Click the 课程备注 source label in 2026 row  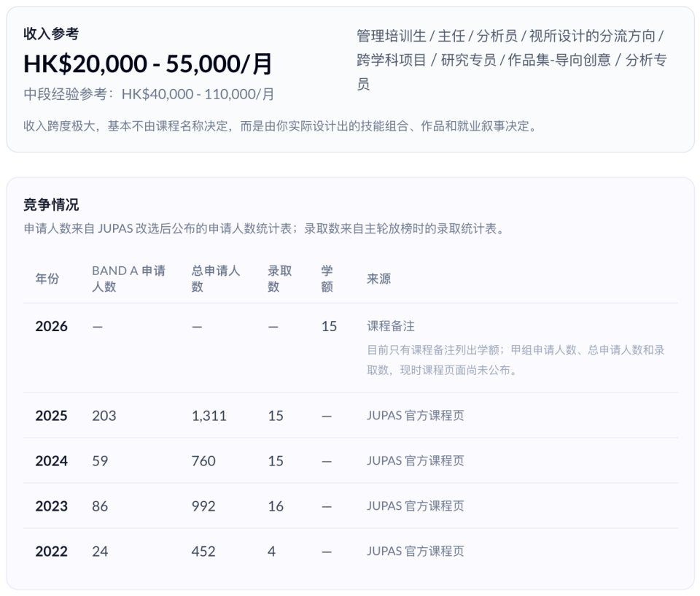[x=391, y=326]
